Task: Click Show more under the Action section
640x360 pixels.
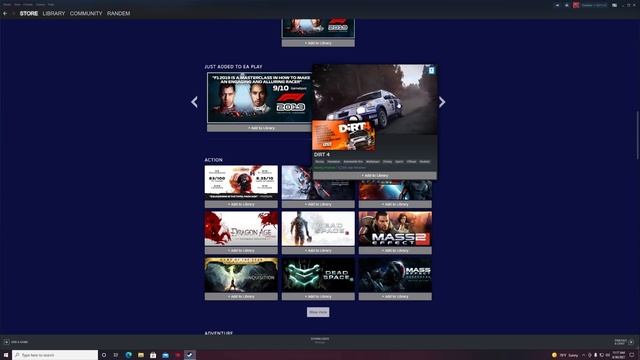Action: point(318,312)
